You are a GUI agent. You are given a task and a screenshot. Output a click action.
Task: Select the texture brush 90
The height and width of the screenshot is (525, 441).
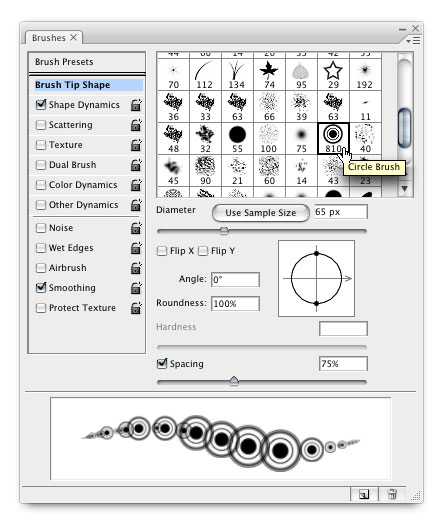pyautogui.click(x=205, y=171)
